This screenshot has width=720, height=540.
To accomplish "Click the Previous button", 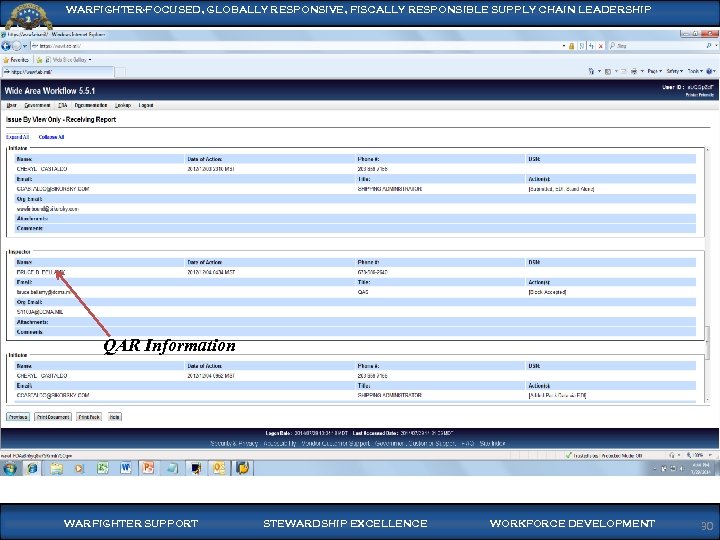I will click(x=18, y=417).
